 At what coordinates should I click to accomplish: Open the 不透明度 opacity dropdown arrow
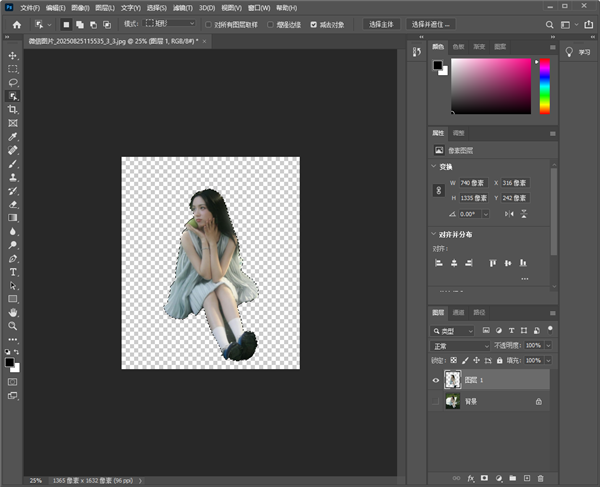click(x=546, y=345)
